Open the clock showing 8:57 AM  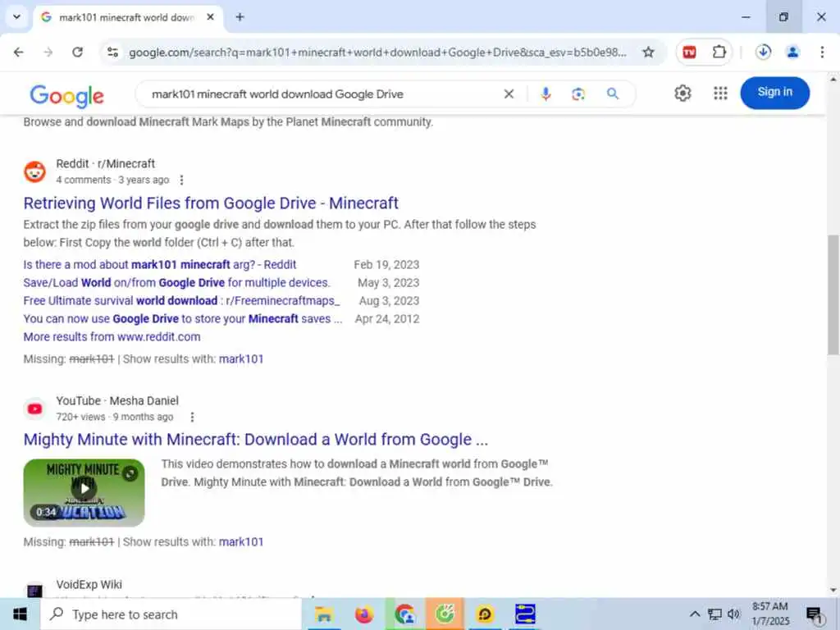pyautogui.click(x=770, y=614)
